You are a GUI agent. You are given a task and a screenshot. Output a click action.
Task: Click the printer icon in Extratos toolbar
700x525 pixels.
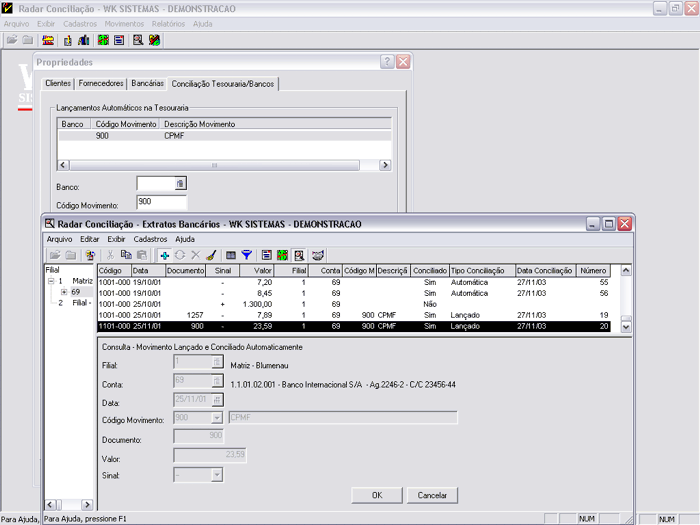[318, 255]
